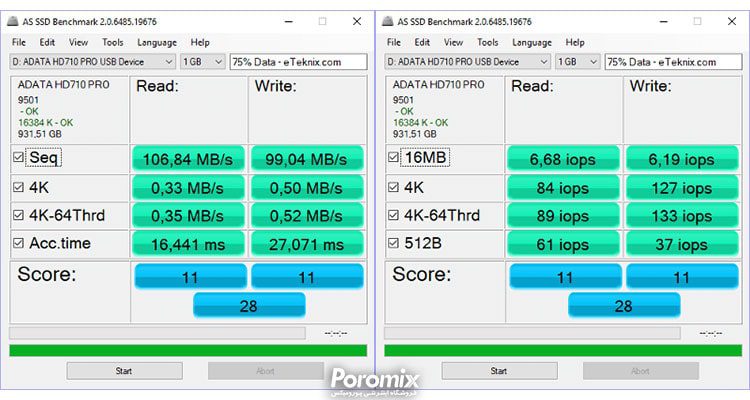The height and width of the screenshot is (400, 750).
Task: Uncheck 4K-64Thrd in the left window
Action: pos(19,215)
